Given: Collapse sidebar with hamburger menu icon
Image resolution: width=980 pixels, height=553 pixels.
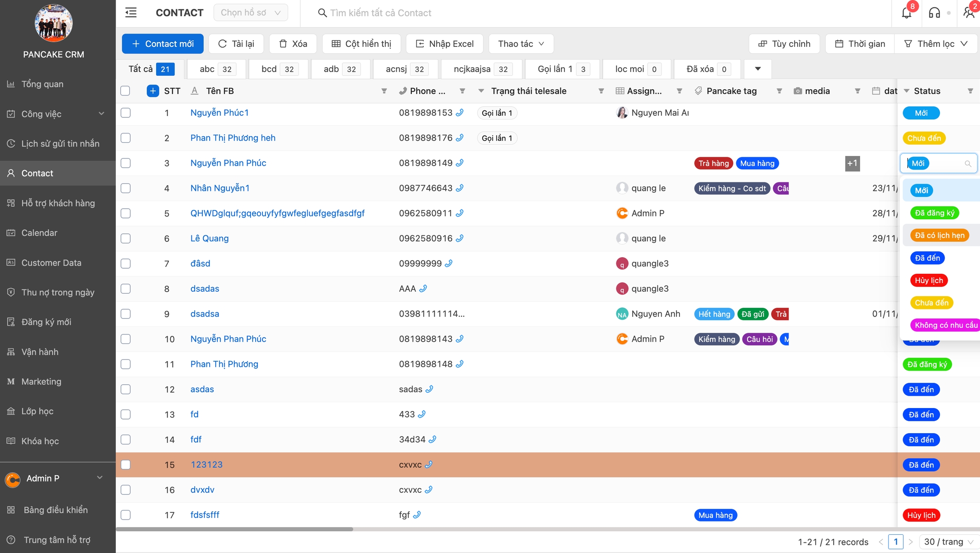Looking at the screenshot, I should 131,13.
